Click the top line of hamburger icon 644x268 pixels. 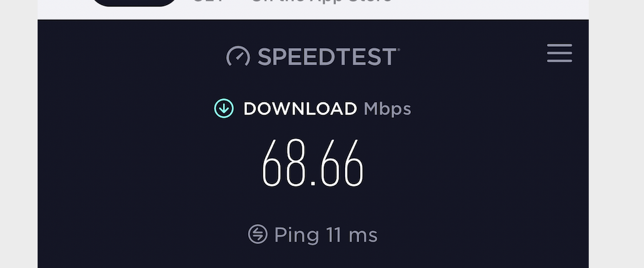[559, 44]
